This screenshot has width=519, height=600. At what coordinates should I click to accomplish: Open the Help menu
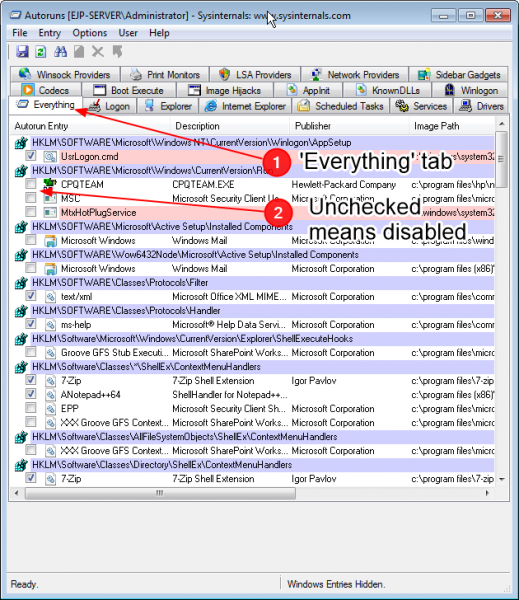tap(159, 33)
